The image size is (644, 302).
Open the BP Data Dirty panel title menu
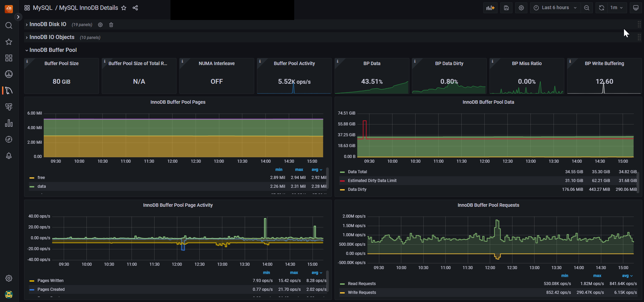(x=449, y=63)
